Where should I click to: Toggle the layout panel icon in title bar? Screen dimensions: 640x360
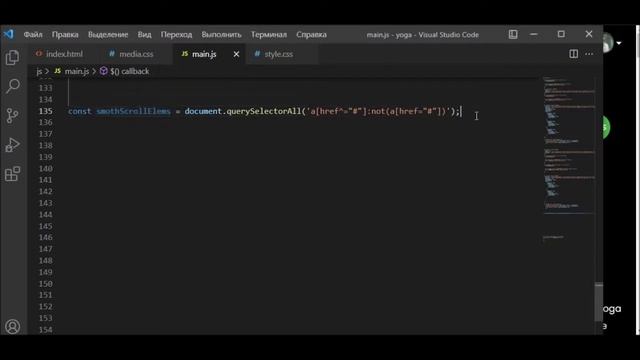point(513,34)
